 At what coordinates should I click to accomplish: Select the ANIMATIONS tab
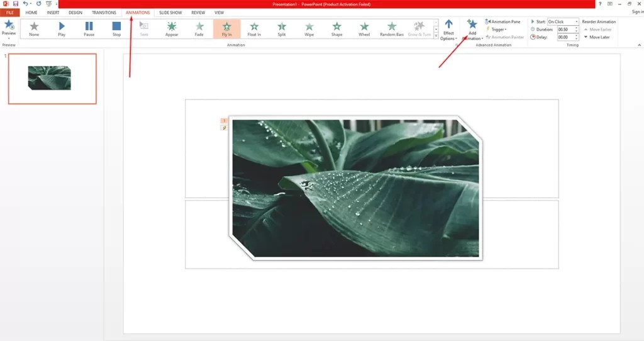coord(138,13)
